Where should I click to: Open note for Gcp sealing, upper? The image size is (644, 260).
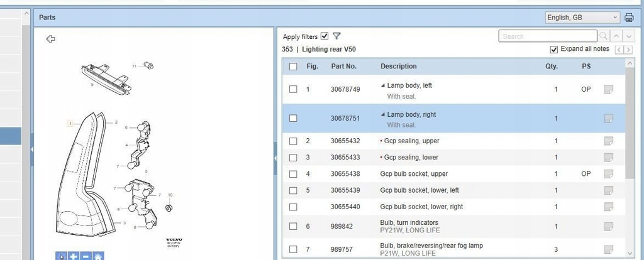(609, 141)
